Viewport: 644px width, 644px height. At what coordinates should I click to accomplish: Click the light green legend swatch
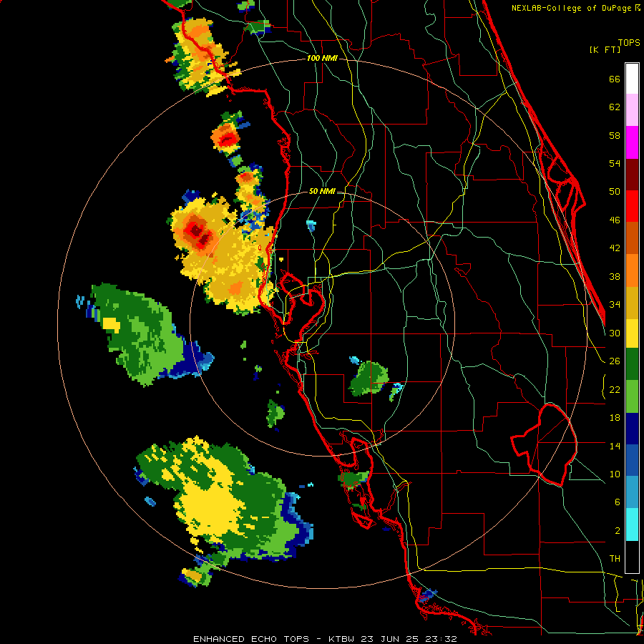pos(632,396)
